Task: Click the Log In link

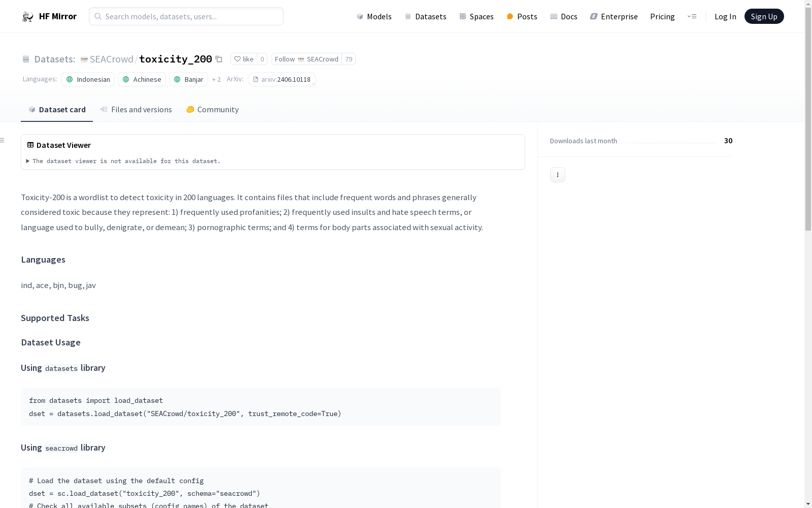Action: (725, 16)
